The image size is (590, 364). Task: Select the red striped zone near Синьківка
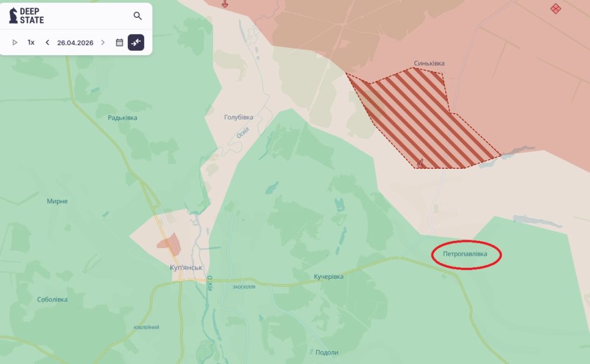[423, 119]
